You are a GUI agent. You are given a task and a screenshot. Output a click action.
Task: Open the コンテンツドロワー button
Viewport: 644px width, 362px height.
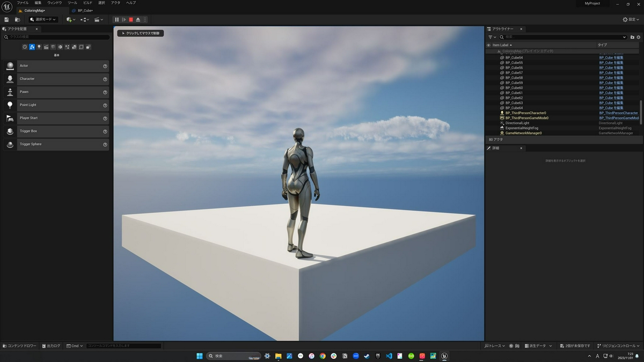point(20,346)
